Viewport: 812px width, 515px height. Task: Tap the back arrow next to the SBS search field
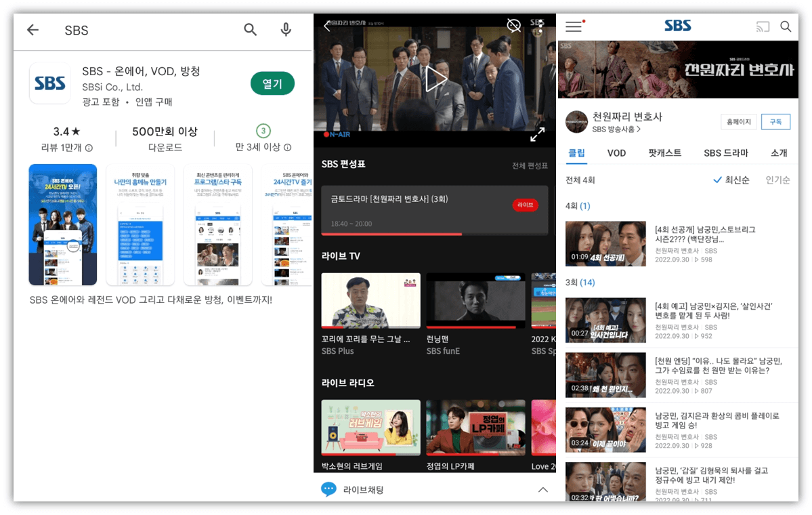click(x=33, y=30)
